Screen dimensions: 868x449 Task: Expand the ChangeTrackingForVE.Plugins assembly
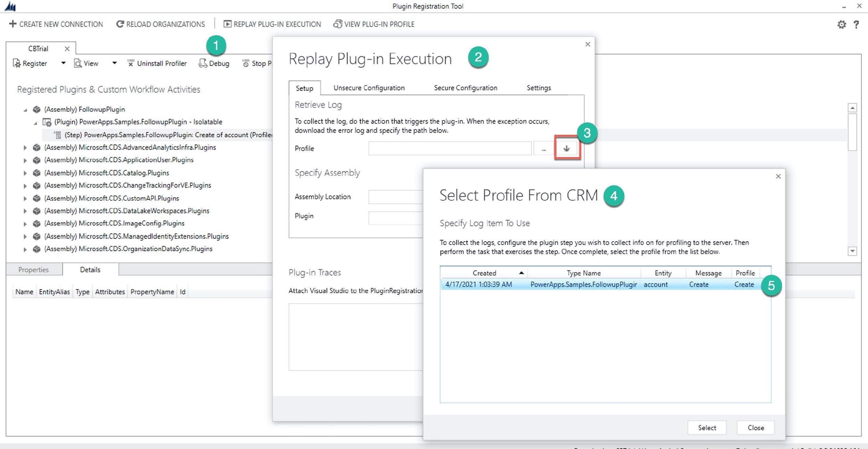[25, 186]
